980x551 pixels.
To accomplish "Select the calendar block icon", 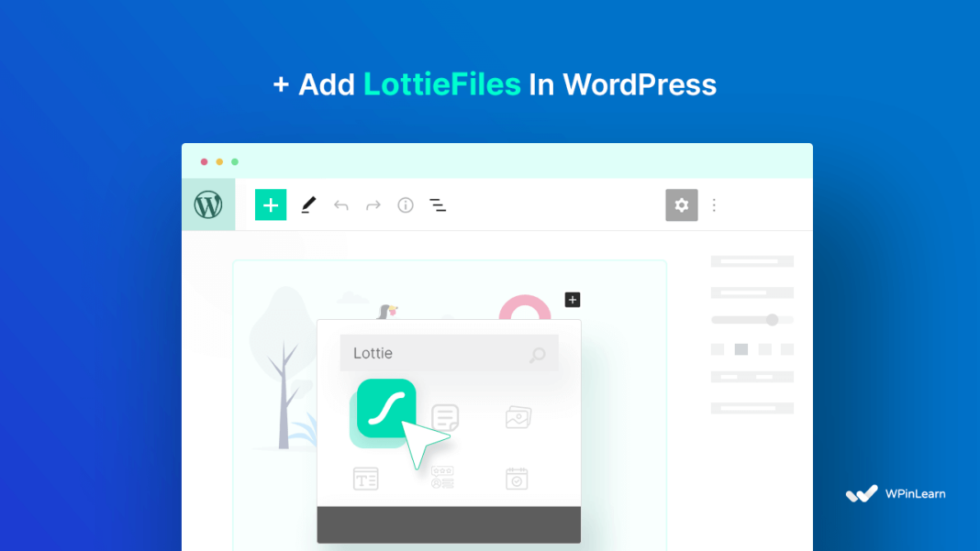I will (517, 477).
